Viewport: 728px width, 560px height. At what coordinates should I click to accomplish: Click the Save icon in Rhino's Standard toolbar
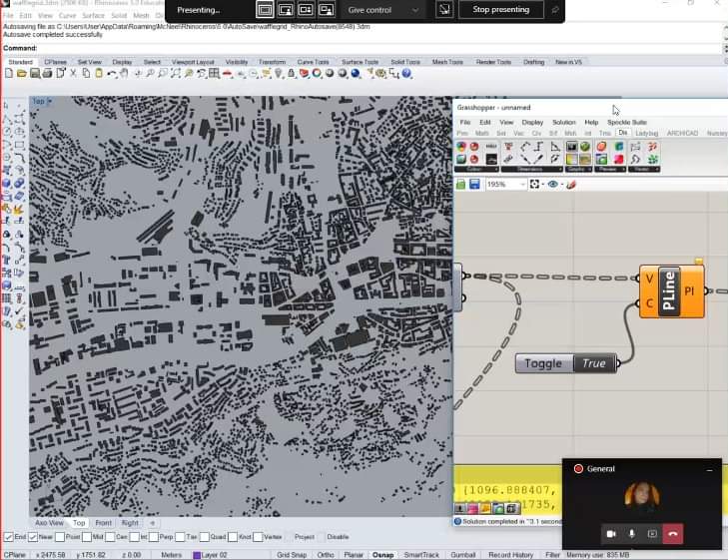[x=34, y=74]
